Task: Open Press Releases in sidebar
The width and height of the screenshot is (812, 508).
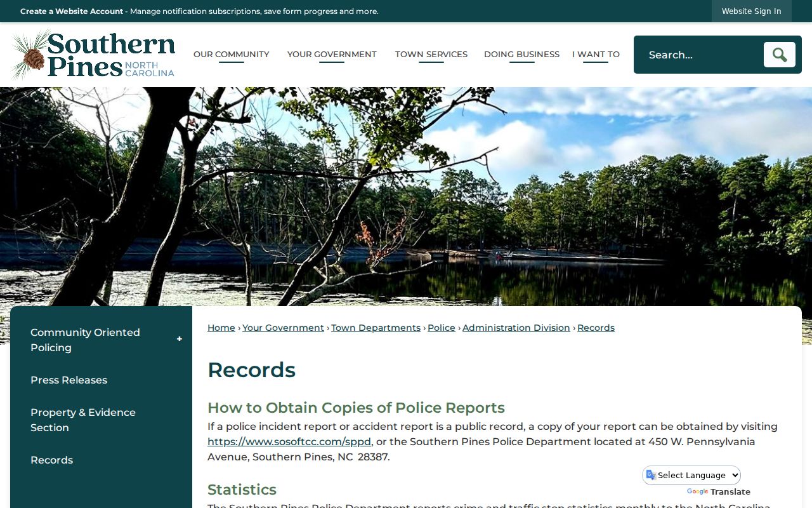Action: coord(69,380)
